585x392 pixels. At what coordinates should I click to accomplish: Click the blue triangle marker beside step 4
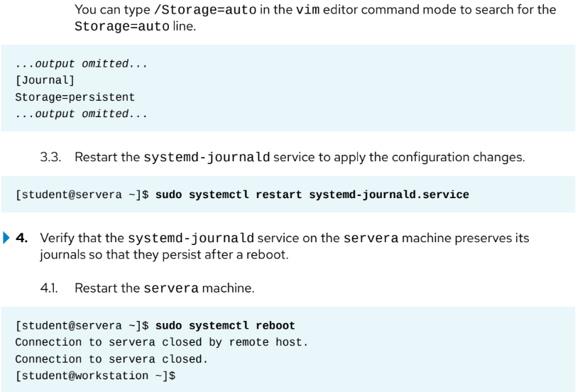[x=6, y=238]
